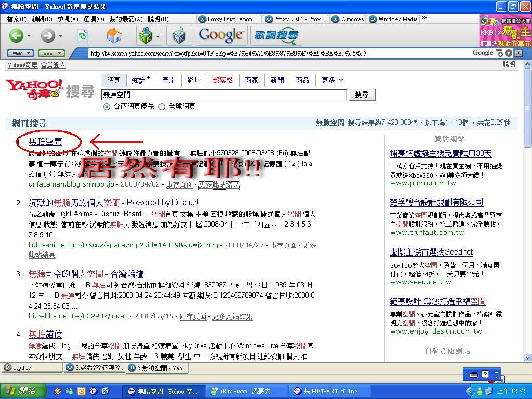This screenshot has height=399, width=532.
Task: Switch to the 影片 search tab
Action: (x=194, y=81)
